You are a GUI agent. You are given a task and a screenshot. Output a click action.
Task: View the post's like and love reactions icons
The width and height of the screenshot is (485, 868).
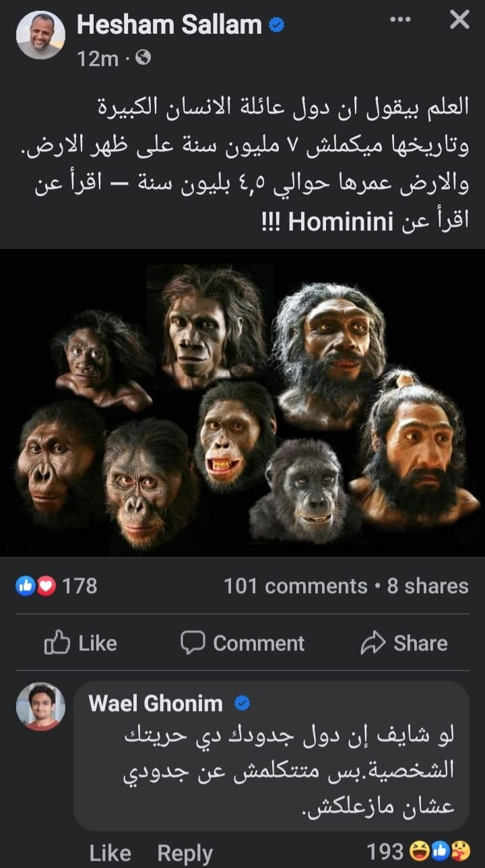click(x=35, y=586)
